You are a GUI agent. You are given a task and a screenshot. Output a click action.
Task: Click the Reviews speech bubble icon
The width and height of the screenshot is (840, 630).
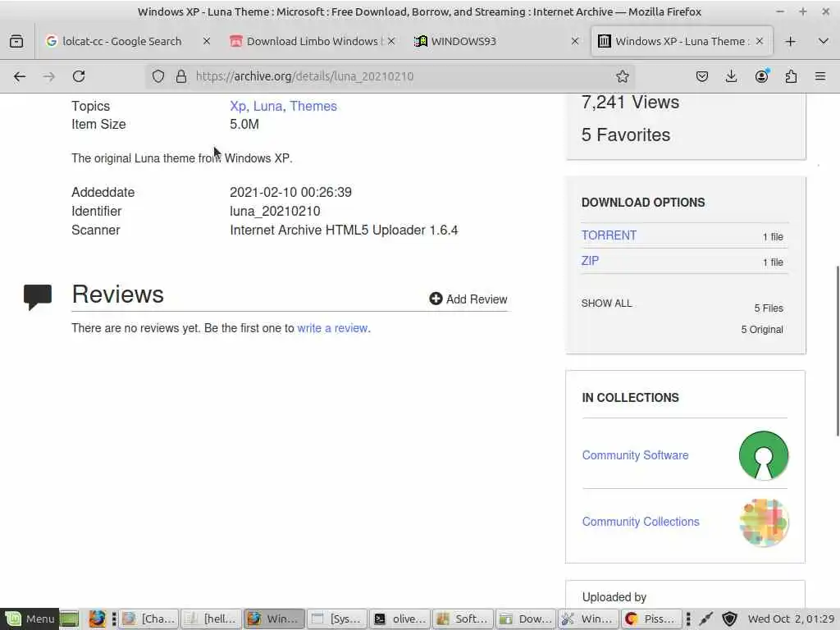[x=38, y=297]
